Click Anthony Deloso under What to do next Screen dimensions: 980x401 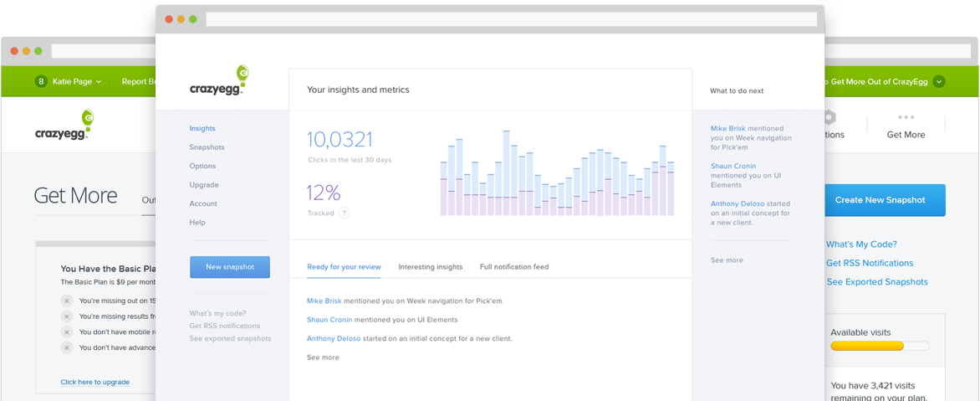[x=737, y=203]
